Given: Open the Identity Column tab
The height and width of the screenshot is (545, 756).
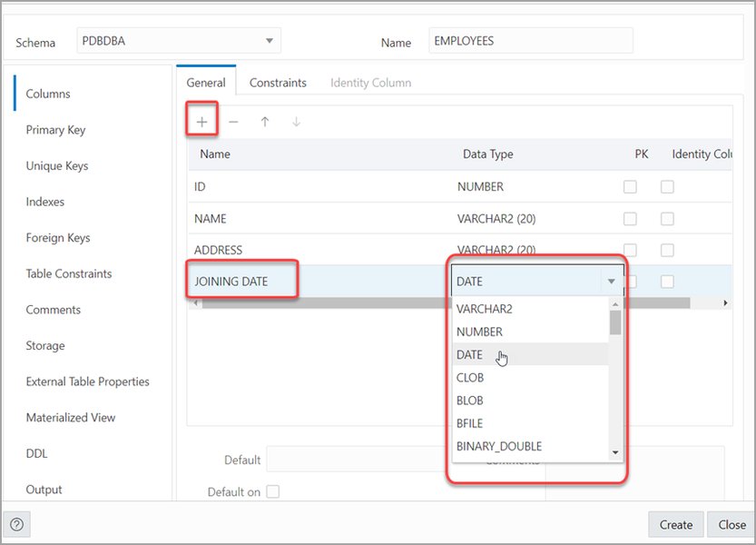Looking at the screenshot, I should point(371,83).
